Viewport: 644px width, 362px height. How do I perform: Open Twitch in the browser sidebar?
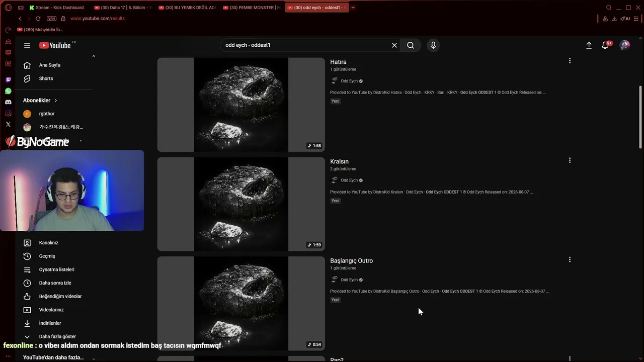pyautogui.click(x=8, y=79)
